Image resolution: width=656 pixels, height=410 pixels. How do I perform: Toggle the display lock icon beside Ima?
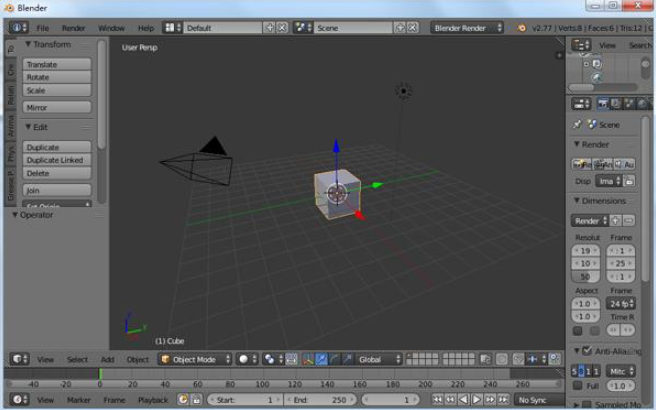pyautogui.click(x=629, y=181)
